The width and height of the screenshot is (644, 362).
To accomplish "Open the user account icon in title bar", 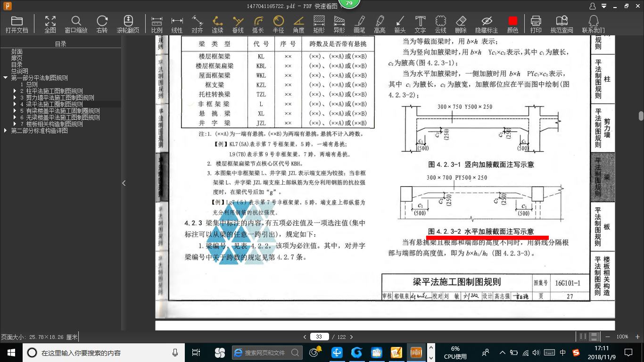I will coord(593,6).
